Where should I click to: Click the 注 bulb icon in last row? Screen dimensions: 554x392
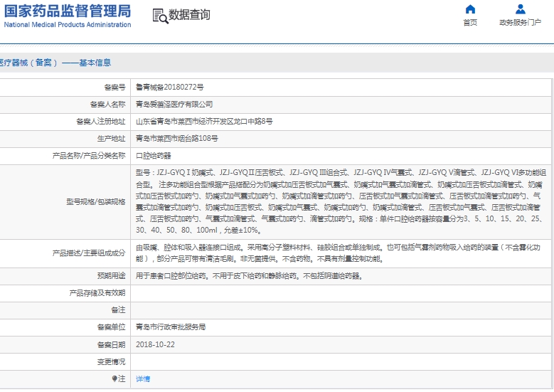click(114, 379)
